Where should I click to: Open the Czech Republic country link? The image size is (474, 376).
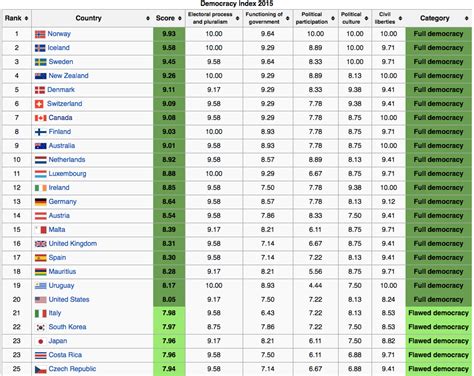pos(72,369)
